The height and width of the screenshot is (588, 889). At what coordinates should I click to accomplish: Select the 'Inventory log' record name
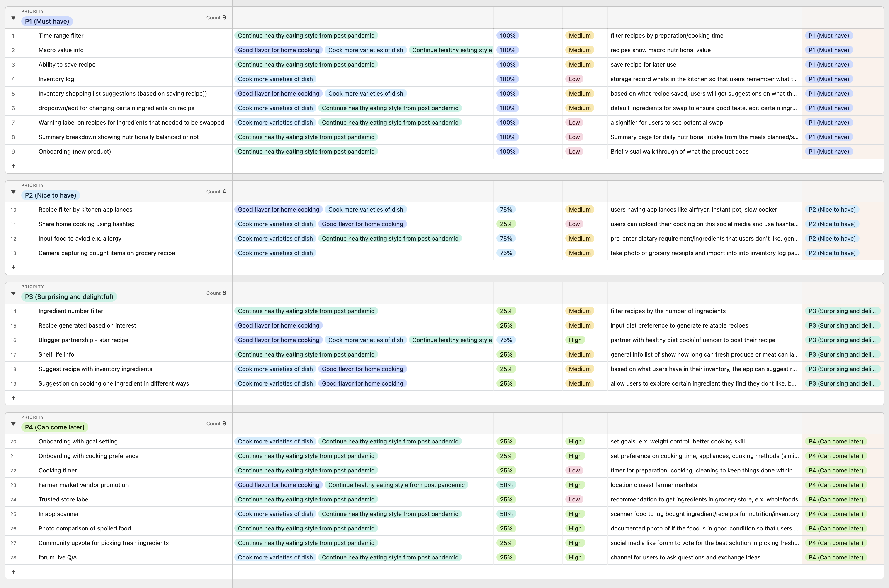tap(56, 79)
